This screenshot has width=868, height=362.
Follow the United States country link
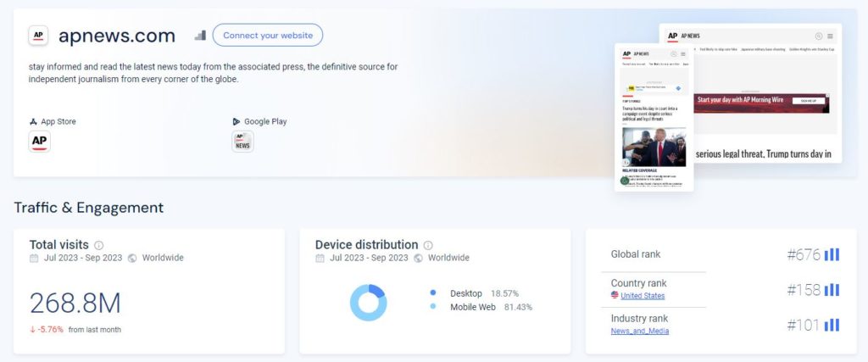click(643, 296)
